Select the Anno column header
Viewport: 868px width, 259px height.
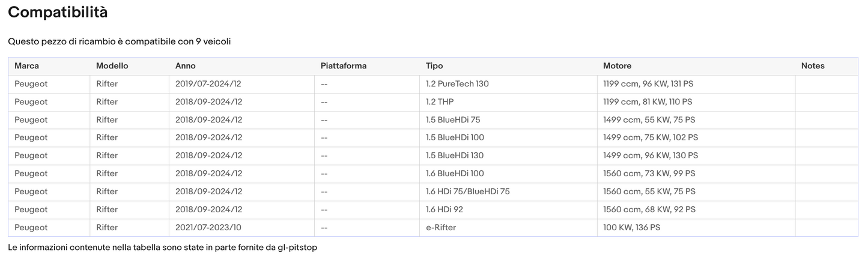186,66
